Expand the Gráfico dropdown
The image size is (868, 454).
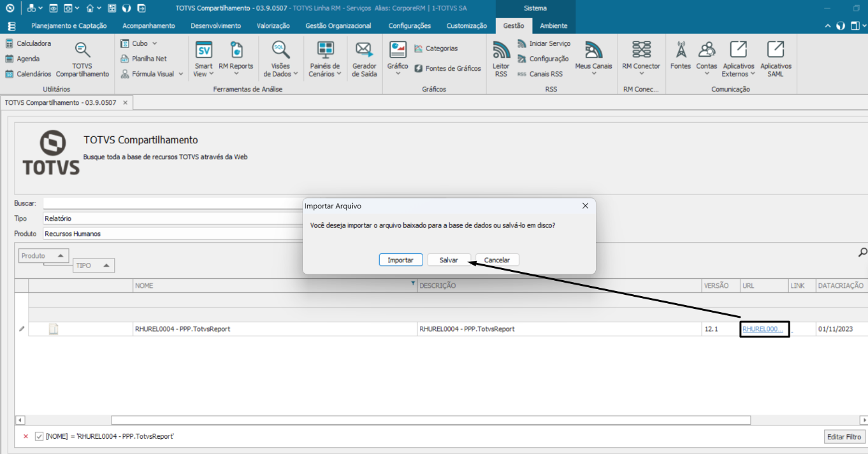pyautogui.click(x=398, y=74)
